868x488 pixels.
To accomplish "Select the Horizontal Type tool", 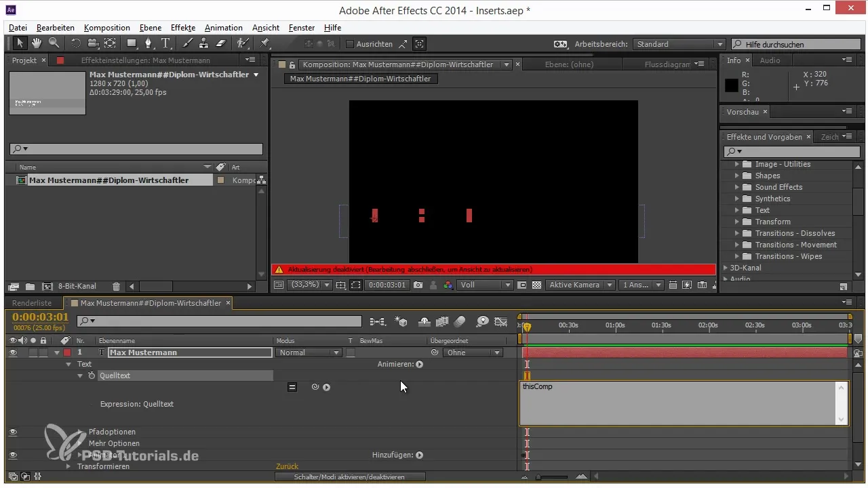I will 165,43.
